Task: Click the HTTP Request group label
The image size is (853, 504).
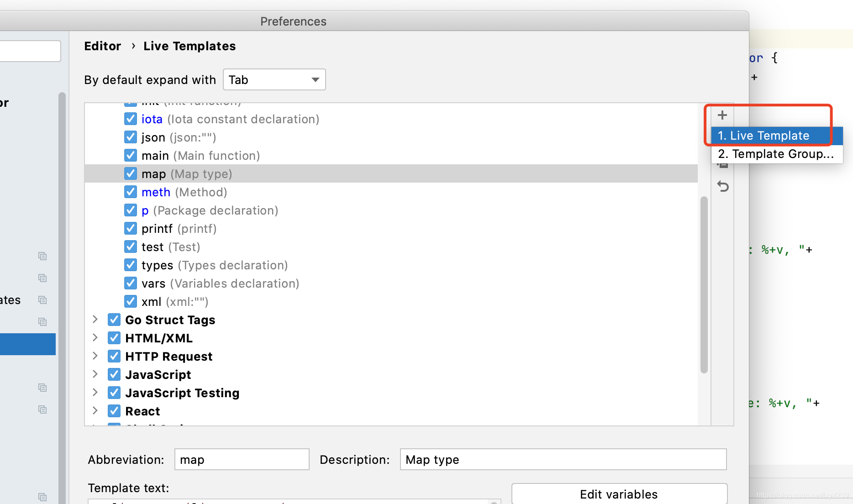Action: tap(169, 357)
